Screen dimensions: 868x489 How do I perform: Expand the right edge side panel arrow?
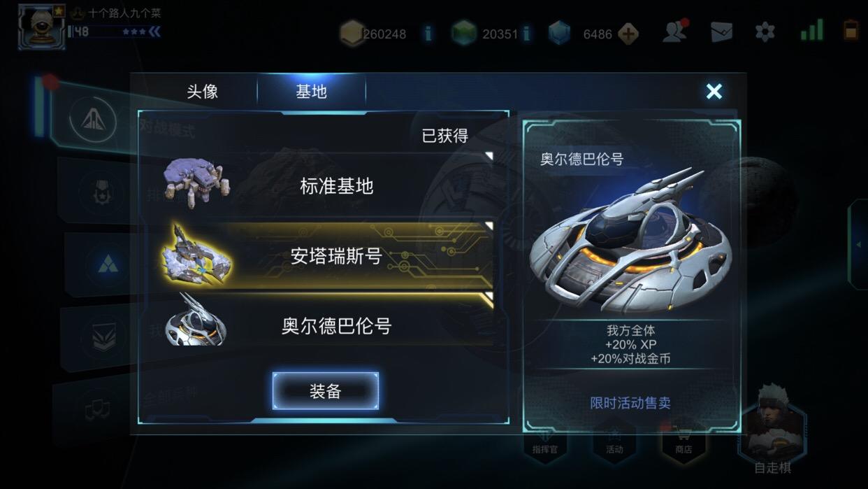pos(858,244)
